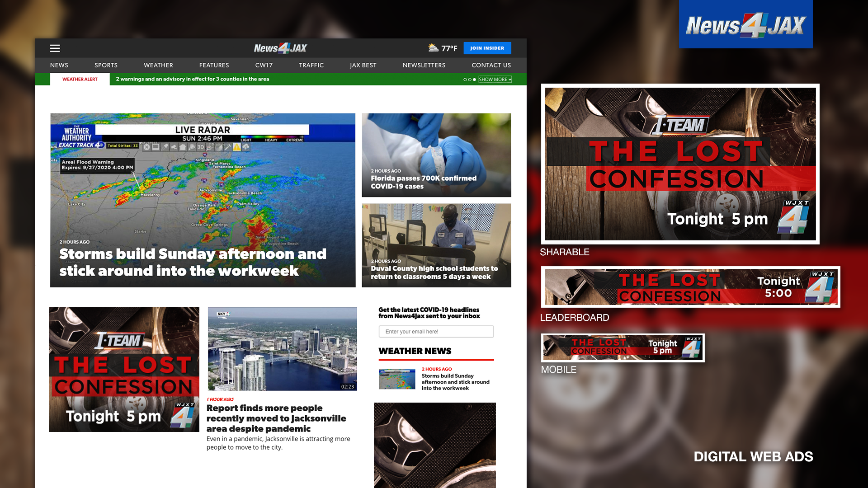Open the CW17 menu item
Image resolution: width=868 pixels, height=488 pixels.
264,66
